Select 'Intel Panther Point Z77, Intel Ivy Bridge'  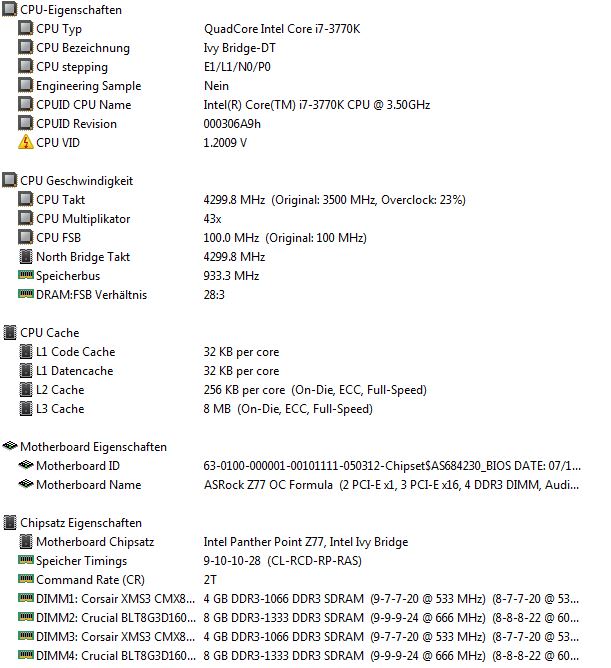(306, 542)
